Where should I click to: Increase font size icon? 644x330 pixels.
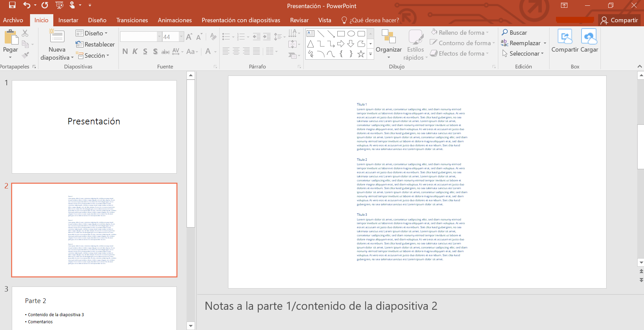(189, 37)
